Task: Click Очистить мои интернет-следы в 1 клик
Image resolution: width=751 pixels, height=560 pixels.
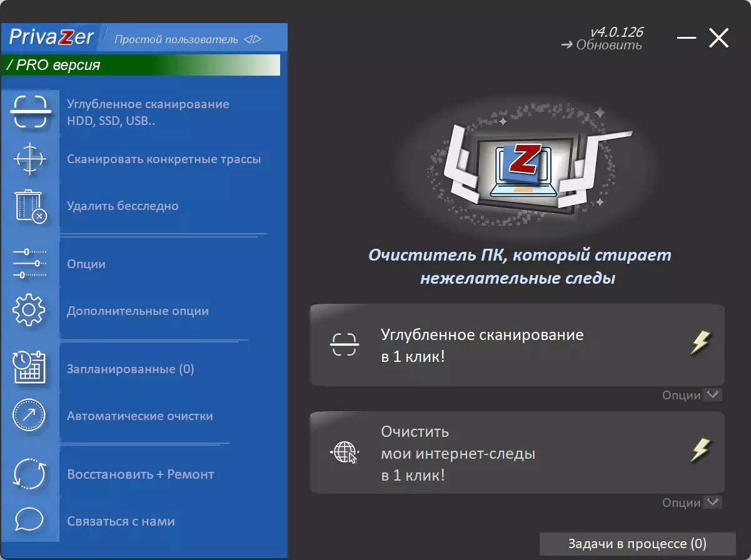Action: click(517, 453)
